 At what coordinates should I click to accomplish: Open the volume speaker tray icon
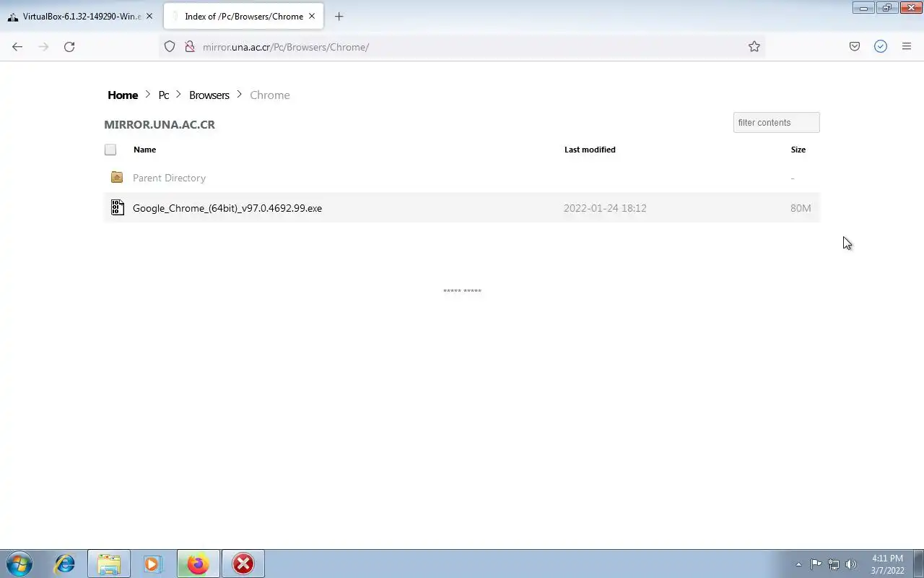coord(850,564)
